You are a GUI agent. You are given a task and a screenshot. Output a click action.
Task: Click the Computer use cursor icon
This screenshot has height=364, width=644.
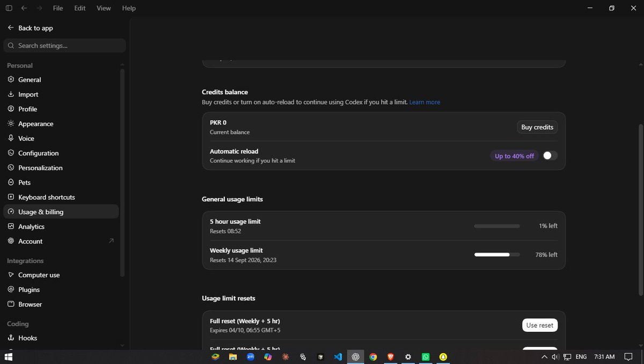click(x=11, y=275)
